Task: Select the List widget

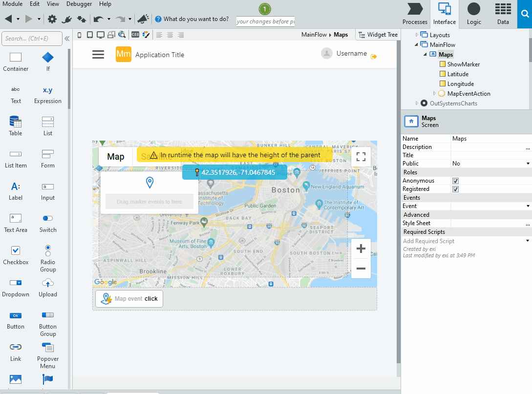Action: pos(48,126)
